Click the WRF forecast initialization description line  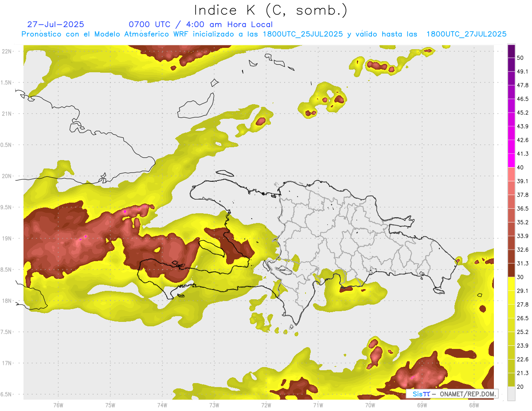coord(264,34)
